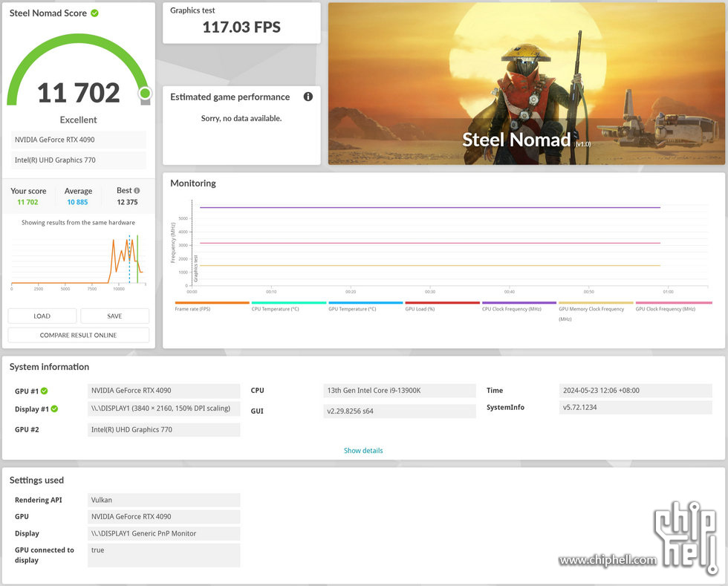The image size is (728, 586).
Task: Click the yellow GPU memory clock line in graph
Action: [x=430, y=266]
